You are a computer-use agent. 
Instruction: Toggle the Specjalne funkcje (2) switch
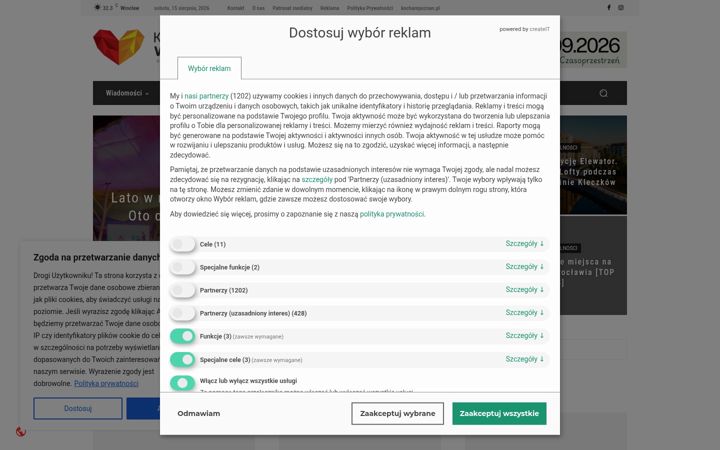pos(183,267)
